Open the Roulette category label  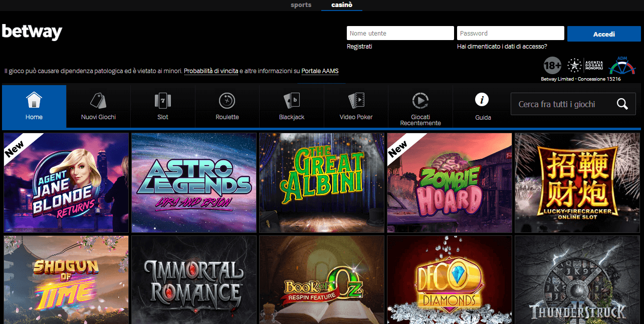point(227,117)
